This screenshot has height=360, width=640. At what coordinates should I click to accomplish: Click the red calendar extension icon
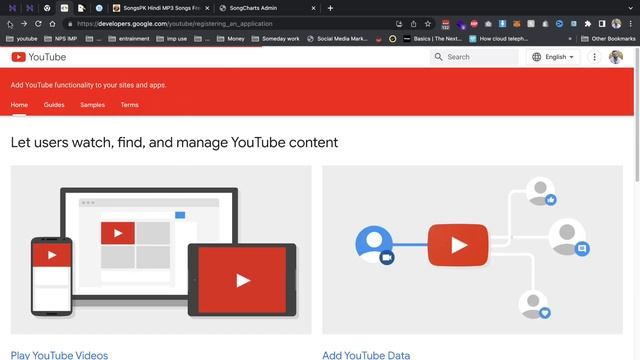click(x=445, y=24)
